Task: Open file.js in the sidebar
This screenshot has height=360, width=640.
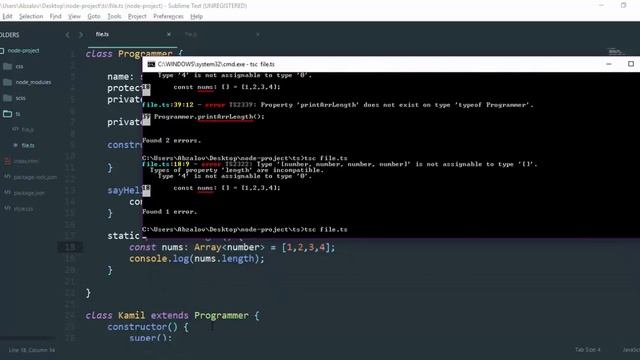Action: [27, 129]
